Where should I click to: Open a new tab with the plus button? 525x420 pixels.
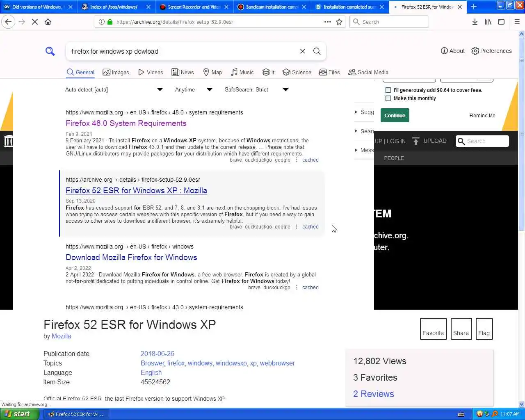click(x=474, y=7)
